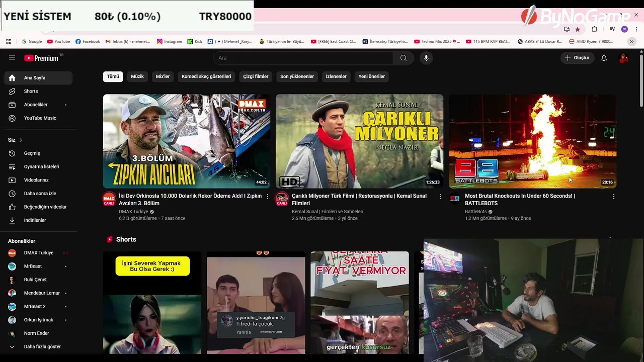The height and width of the screenshot is (362, 644).
Task: Open MrBeast 2 subscription channel
Action: pyautogui.click(x=38, y=306)
